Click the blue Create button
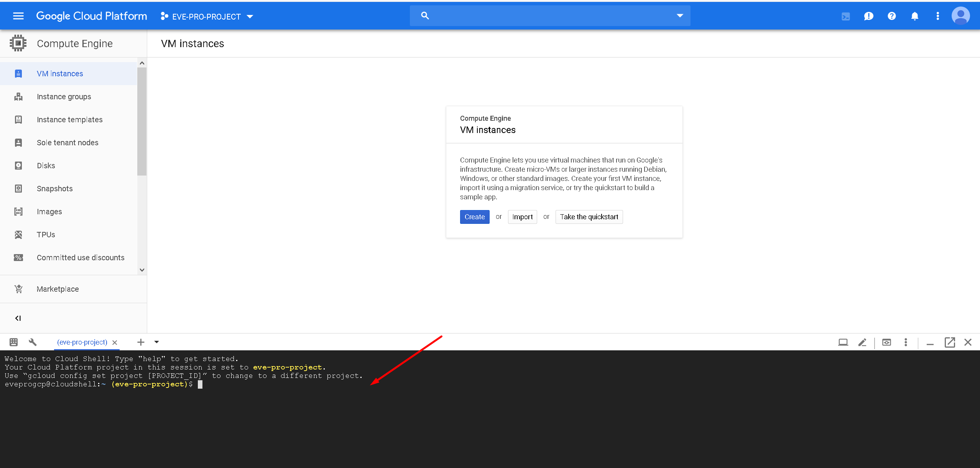This screenshot has height=468, width=980. point(474,217)
